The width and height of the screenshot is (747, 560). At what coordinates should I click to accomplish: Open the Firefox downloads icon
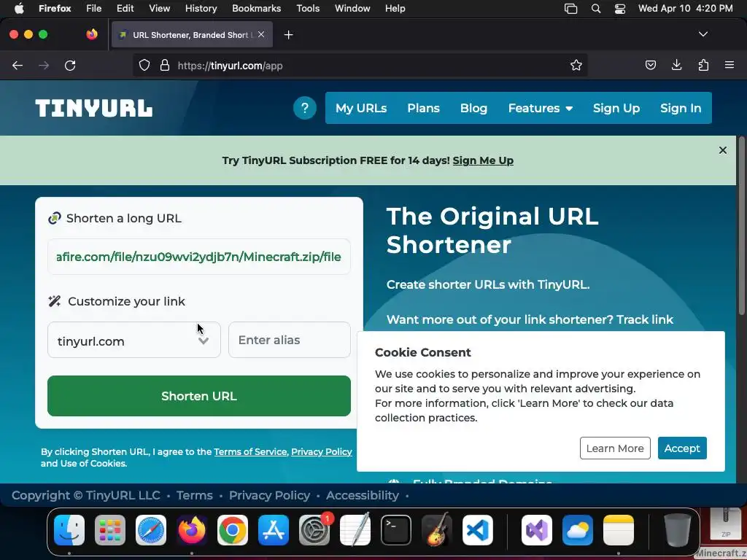(x=676, y=65)
